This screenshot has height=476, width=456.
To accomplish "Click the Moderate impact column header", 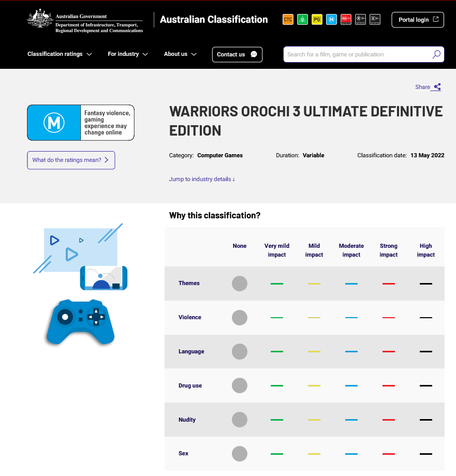I will click(351, 250).
